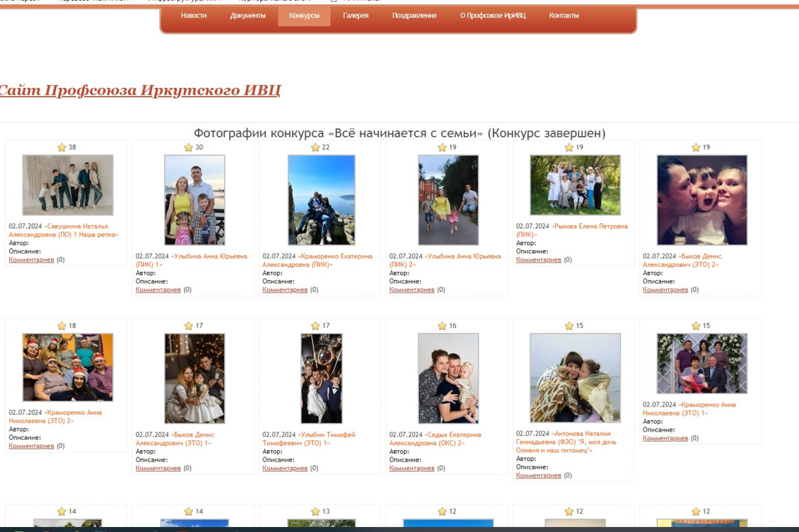799x532 pixels.
Task: View Седых Екатерина Александровна photo thumbnail
Action: click(448, 379)
